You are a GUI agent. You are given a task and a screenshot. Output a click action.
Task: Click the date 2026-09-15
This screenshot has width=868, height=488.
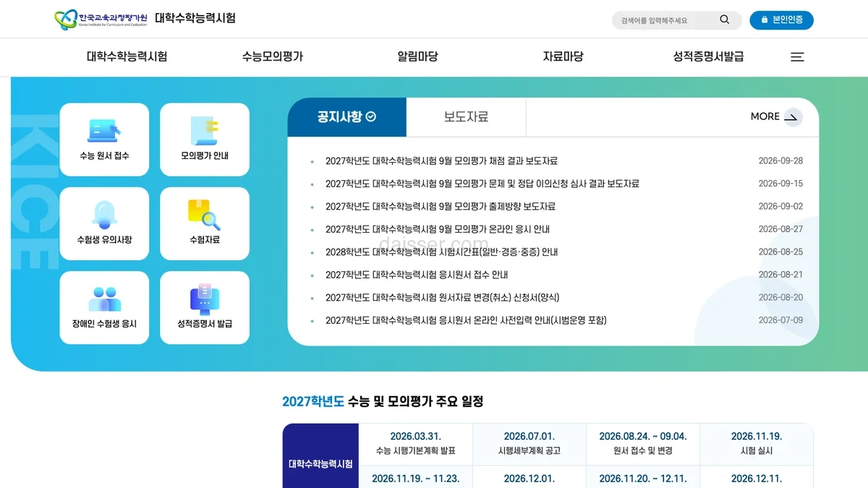[780, 184]
